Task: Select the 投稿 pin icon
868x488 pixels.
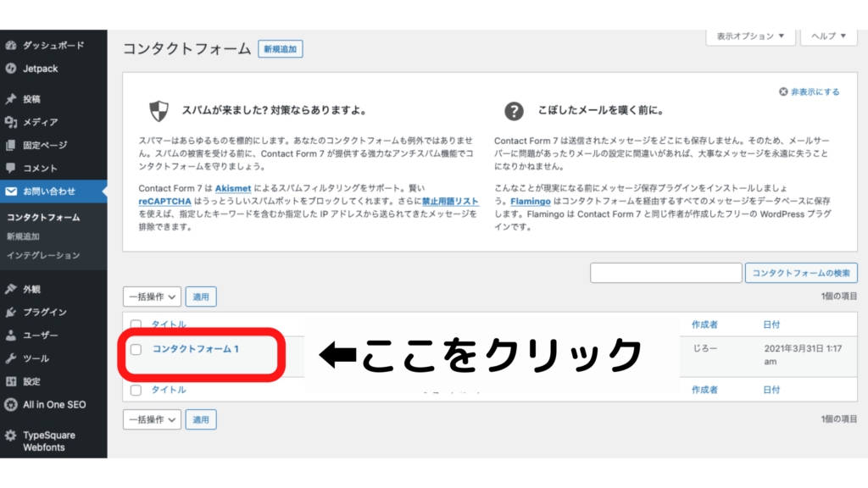Action: (x=10, y=99)
